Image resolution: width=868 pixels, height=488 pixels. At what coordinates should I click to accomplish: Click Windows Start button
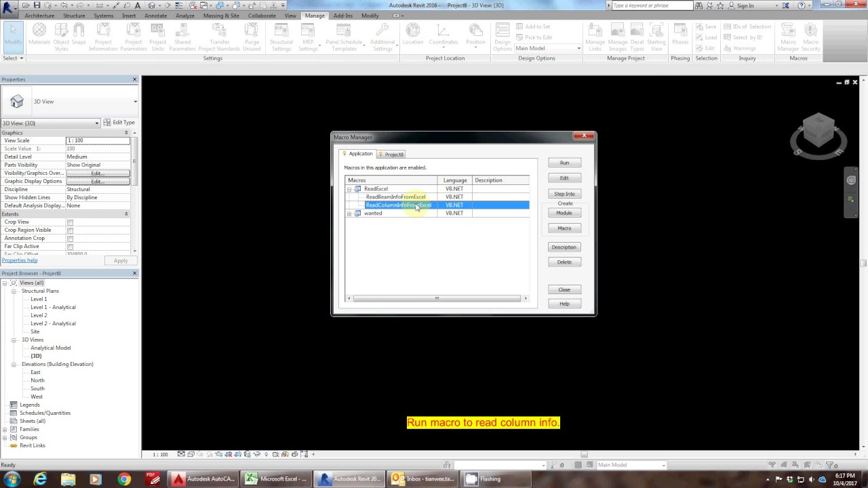(12, 479)
